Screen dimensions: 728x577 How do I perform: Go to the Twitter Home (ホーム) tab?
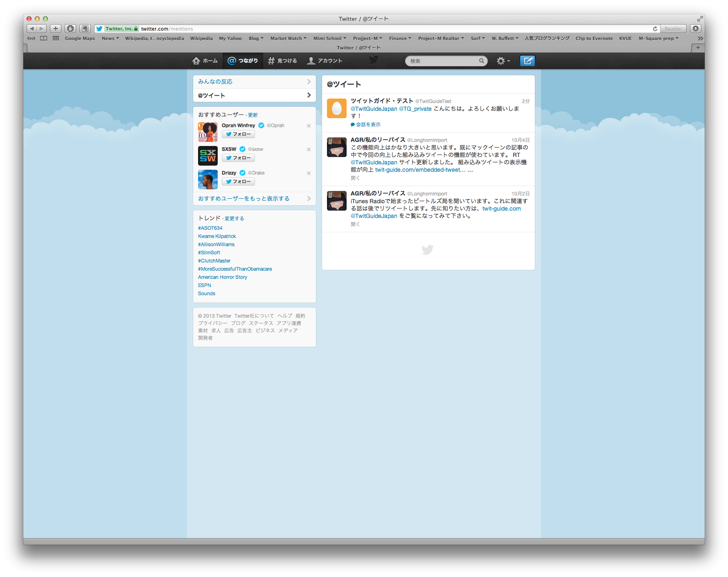point(205,61)
